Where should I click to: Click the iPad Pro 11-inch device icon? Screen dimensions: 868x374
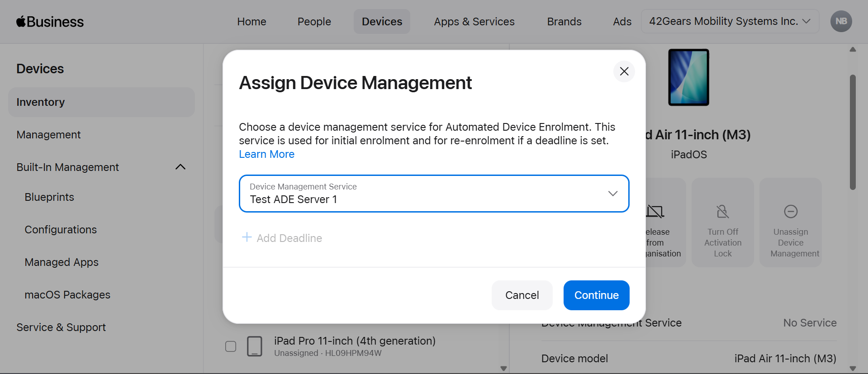pos(255,346)
